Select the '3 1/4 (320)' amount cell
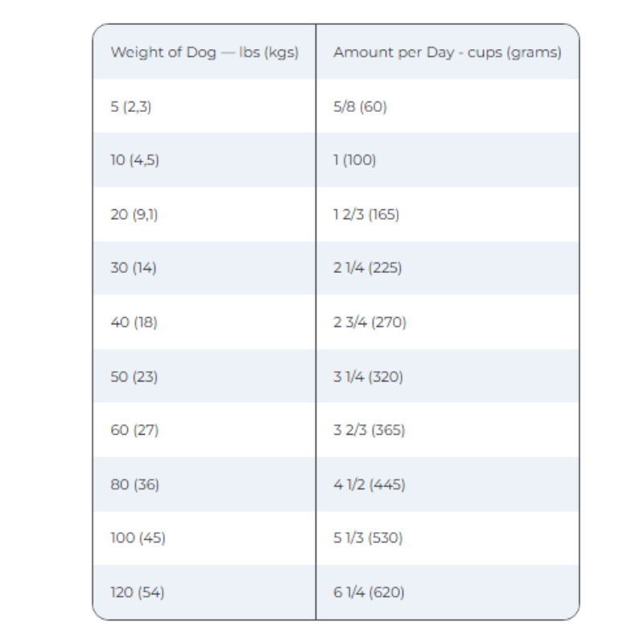644x644 pixels. [368, 377]
